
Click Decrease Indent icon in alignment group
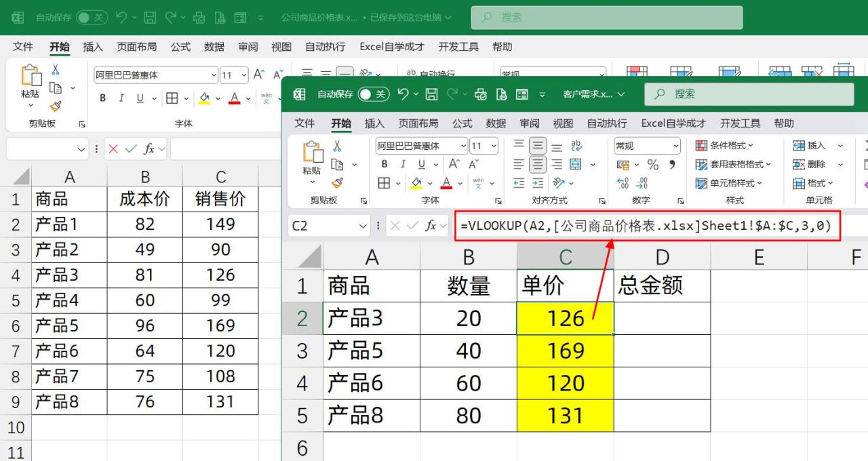point(519,182)
